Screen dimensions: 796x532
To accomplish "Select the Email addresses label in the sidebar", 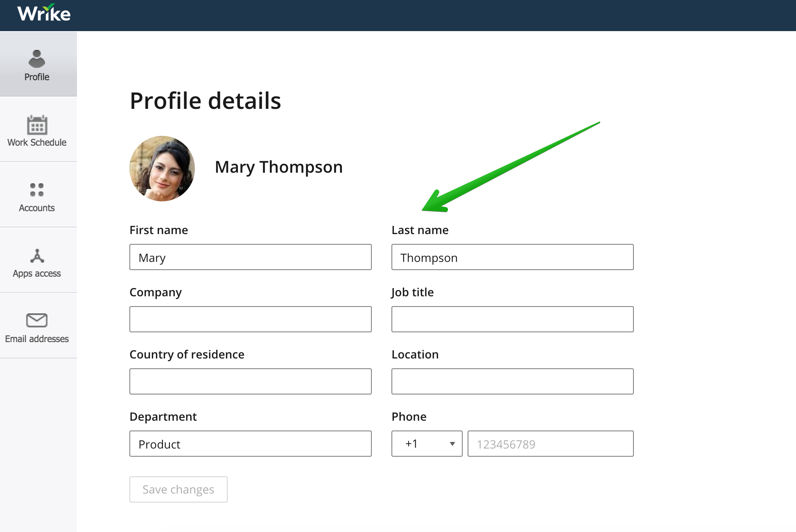I will click(37, 339).
